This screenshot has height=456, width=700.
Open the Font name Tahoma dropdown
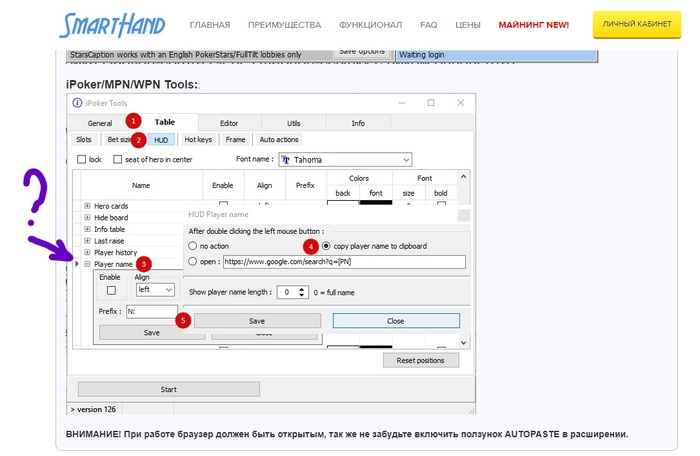click(x=345, y=159)
